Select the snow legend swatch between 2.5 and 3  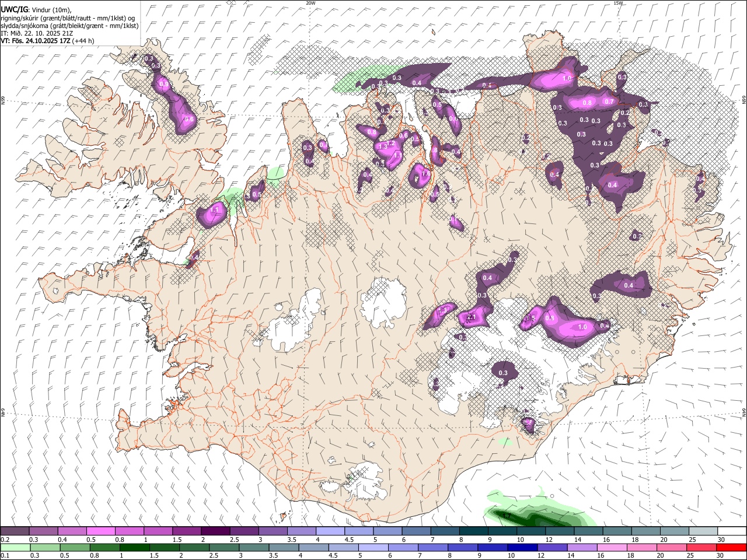point(244,531)
